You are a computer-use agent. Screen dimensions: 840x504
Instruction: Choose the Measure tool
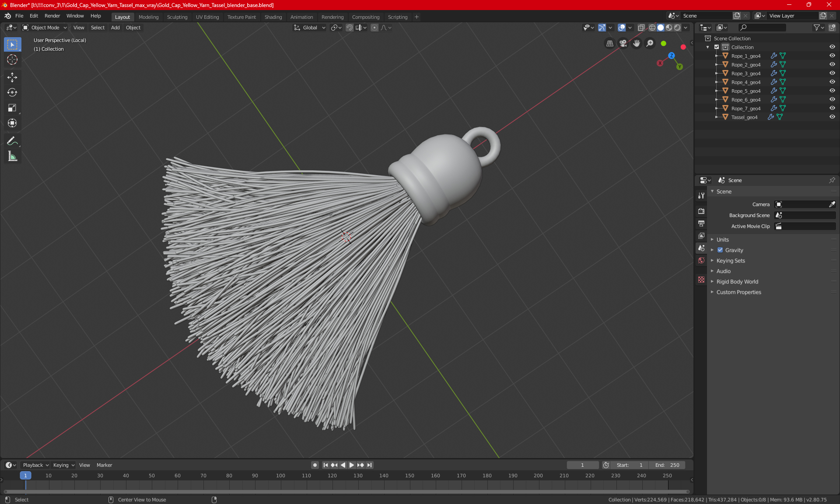pyautogui.click(x=12, y=156)
